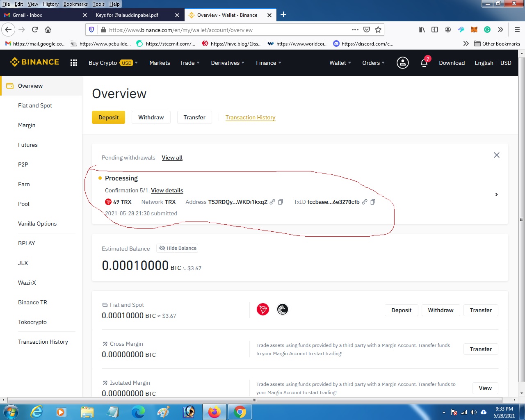Open the Windows Start menu

[11, 412]
